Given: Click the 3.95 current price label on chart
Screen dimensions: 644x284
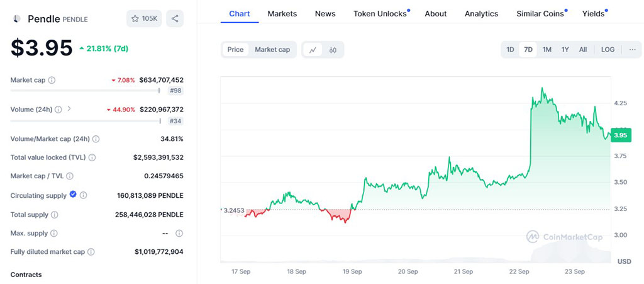Looking at the screenshot, I should coord(621,135).
